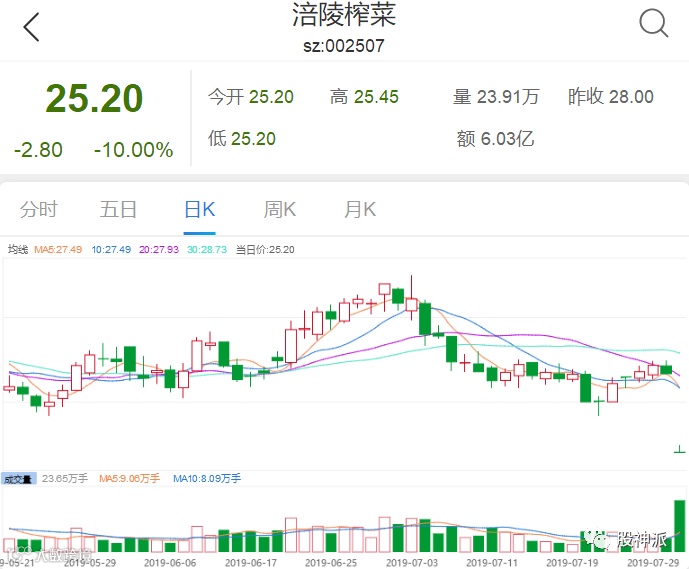Click the tallest green volume bar
689x569 pixels.
click(680, 526)
